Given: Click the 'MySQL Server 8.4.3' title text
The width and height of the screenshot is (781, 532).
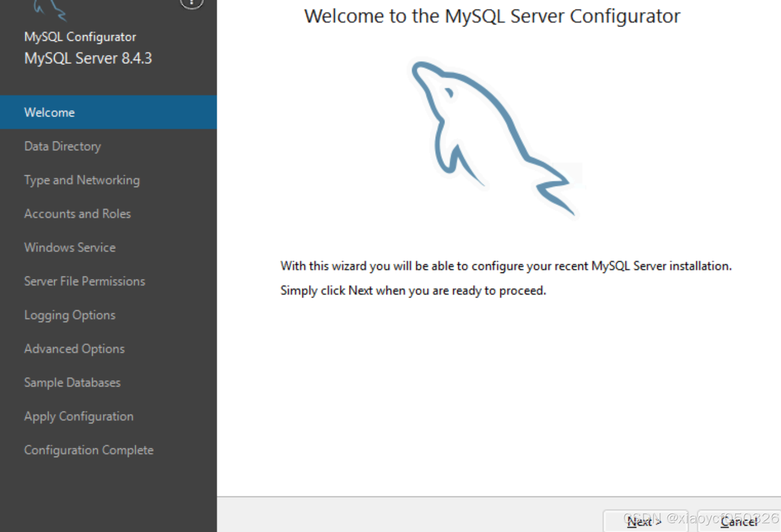Looking at the screenshot, I should pos(88,58).
